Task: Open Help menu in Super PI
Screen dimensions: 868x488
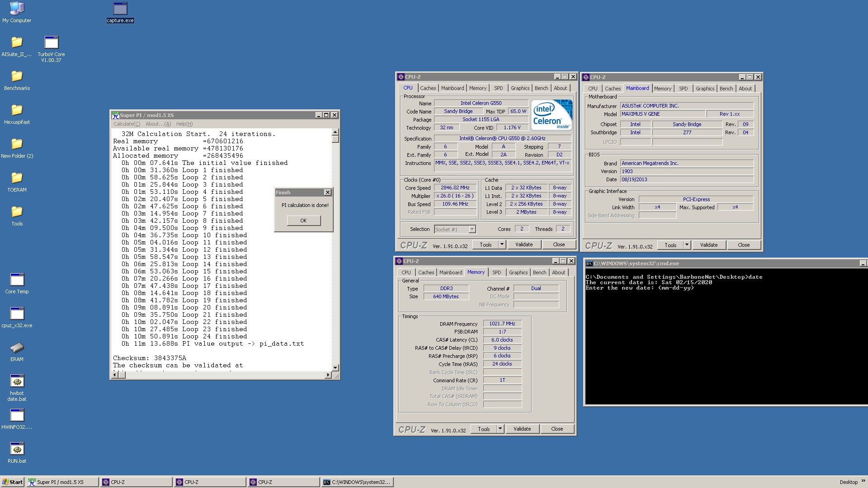Action: pyautogui.click(x=184, y=124)
